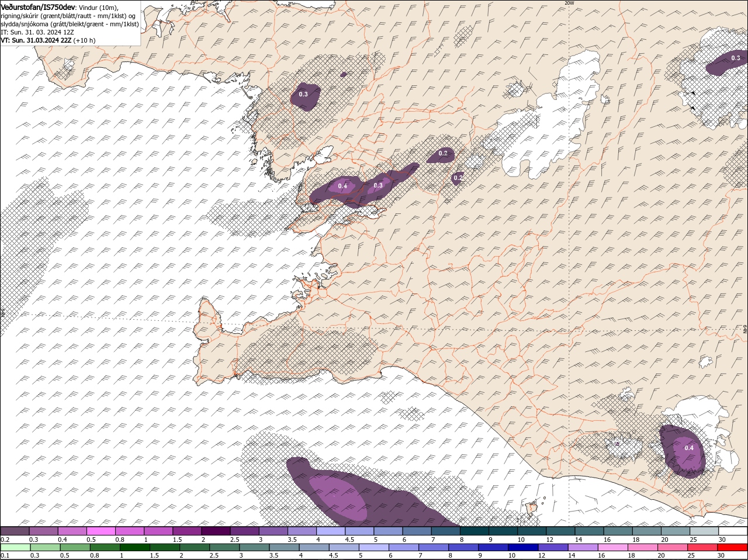Image resolution: width=748 pixels, height=560 pixels.
Task: Pick the light purple lower swatch at 14
Action: 583,547
